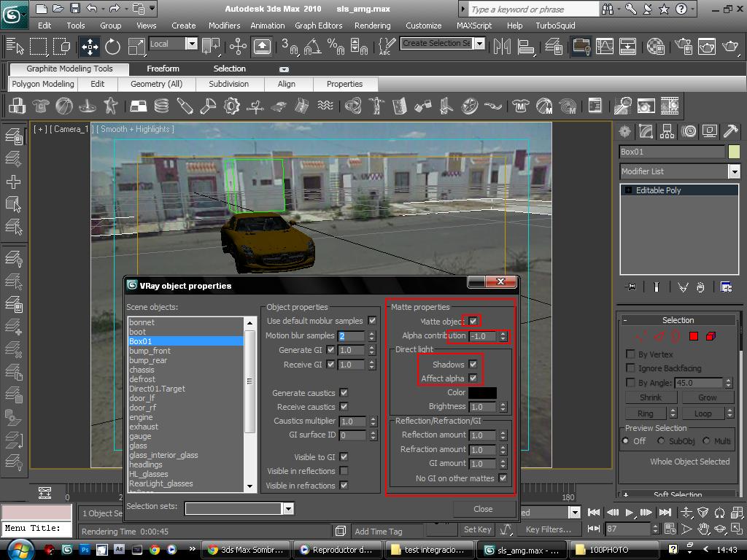Activate the Rotate tool
Viewport: 747px width, 560px height.
(x=113, y=47)
